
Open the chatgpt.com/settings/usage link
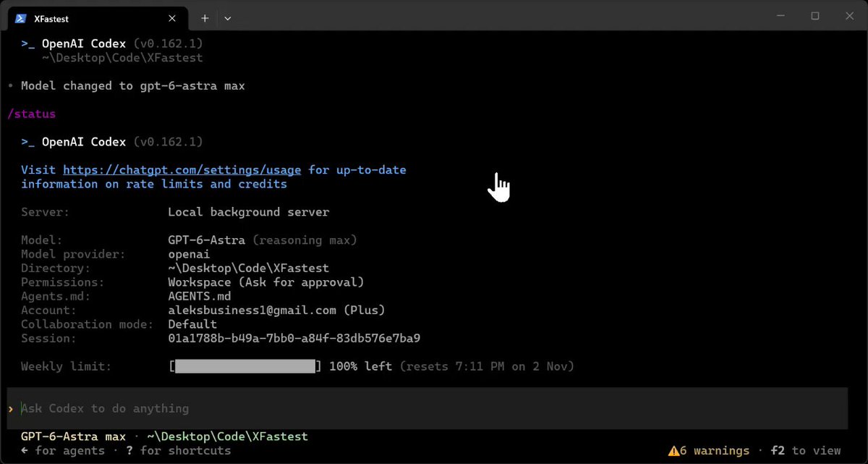pos(182,170)
